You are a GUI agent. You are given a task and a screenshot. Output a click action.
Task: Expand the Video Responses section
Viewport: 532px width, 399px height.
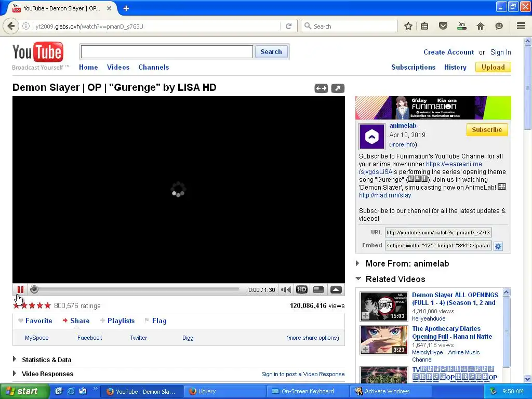point(15,373)
